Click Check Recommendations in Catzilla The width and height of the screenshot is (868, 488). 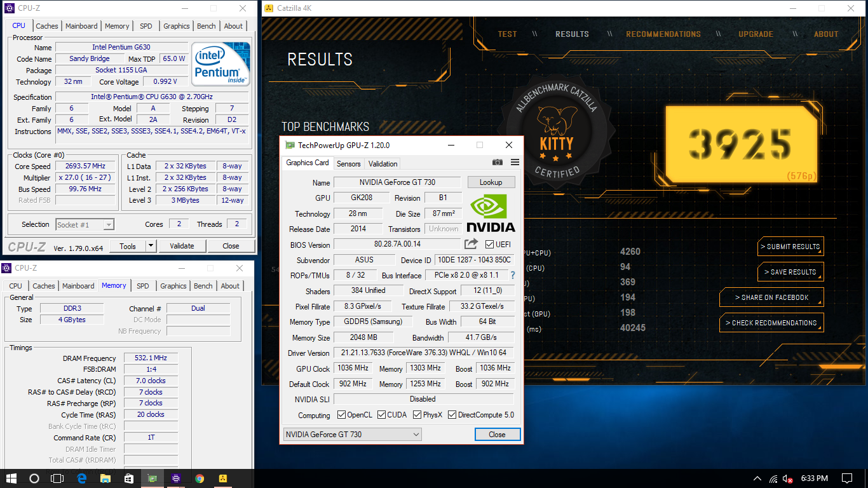(771, 323)
